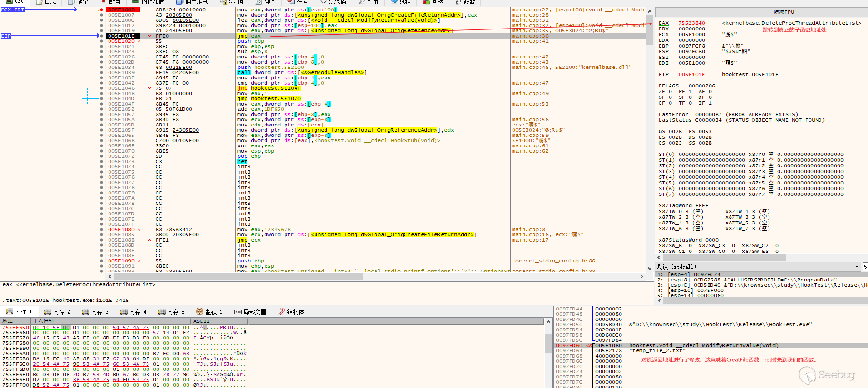This screenshot has height=388, width=868.
Task: Open the 默认 (stdcall) calling convention dropdown
Action: (758, 267)
